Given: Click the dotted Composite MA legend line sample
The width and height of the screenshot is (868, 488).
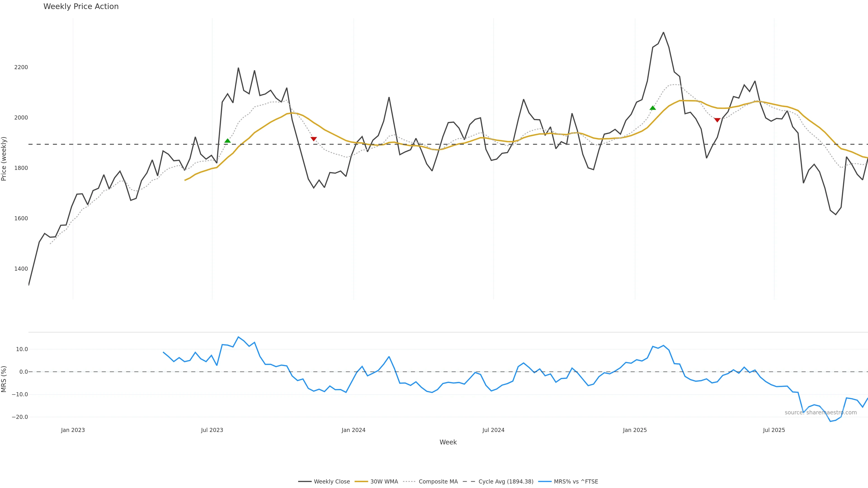Looking at the screenshot, I should (409, 482).
